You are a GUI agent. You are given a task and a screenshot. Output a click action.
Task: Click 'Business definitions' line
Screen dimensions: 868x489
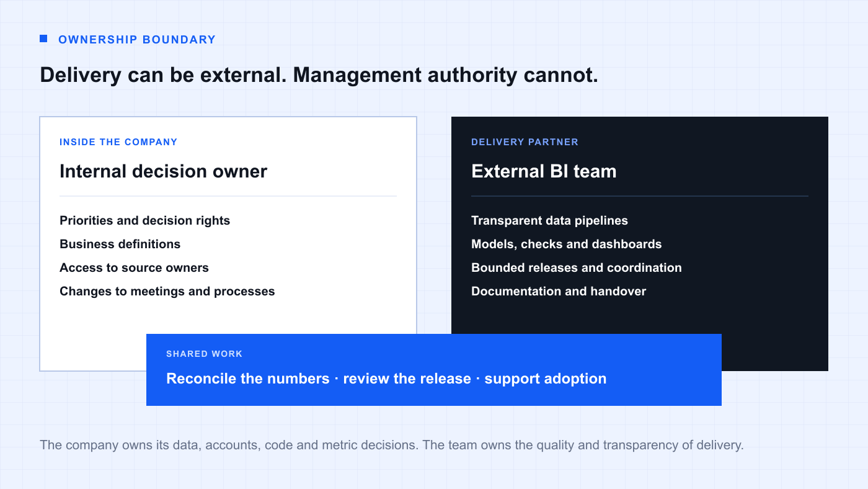tap(120, 244)
